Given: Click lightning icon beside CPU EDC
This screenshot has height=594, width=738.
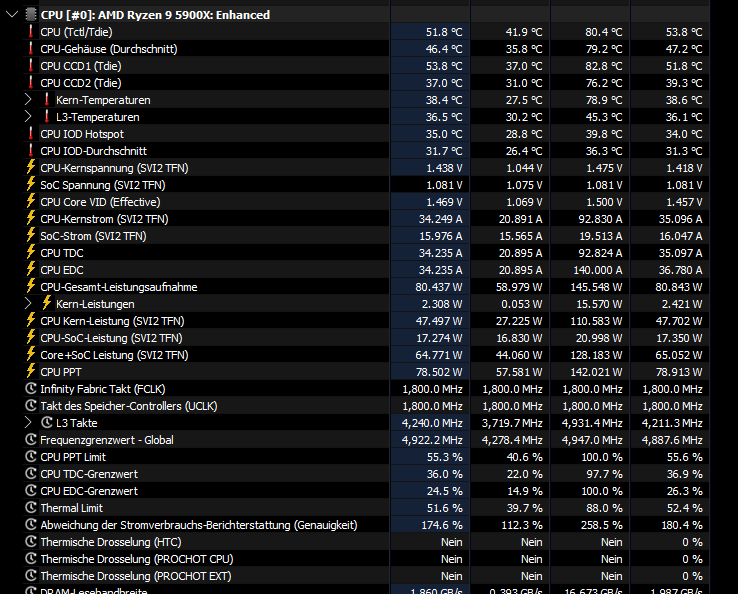Looking at the screenshot, I should point(31,269).
